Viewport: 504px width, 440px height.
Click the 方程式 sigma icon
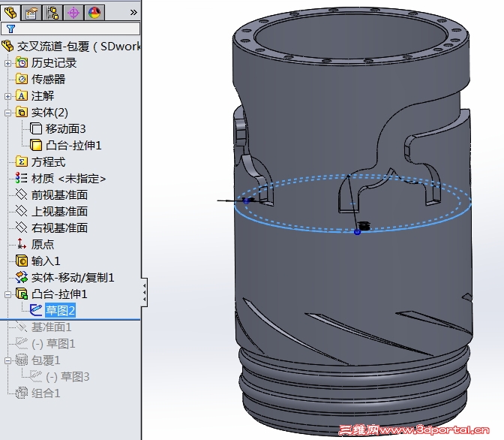click(22, 161)
